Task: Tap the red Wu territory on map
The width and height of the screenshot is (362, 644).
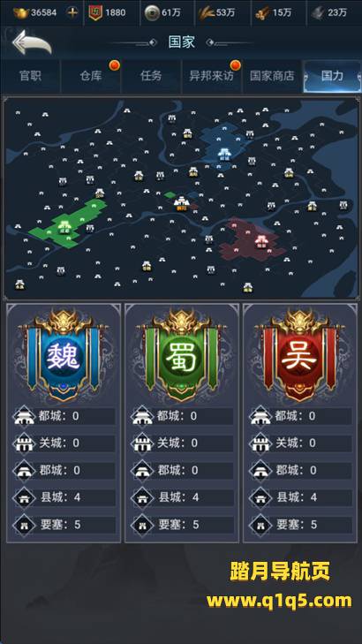Action: pyautogui.click(x=251, y=239)
